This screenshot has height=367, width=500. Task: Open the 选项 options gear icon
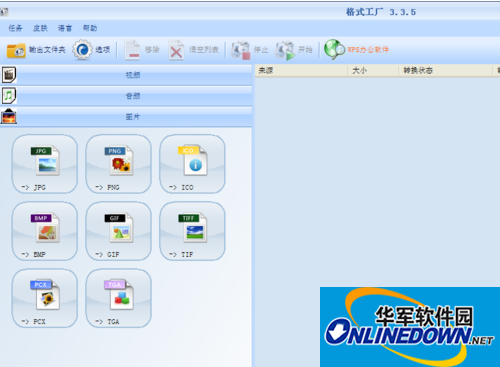pyautogui.click(x=83, y=50)
